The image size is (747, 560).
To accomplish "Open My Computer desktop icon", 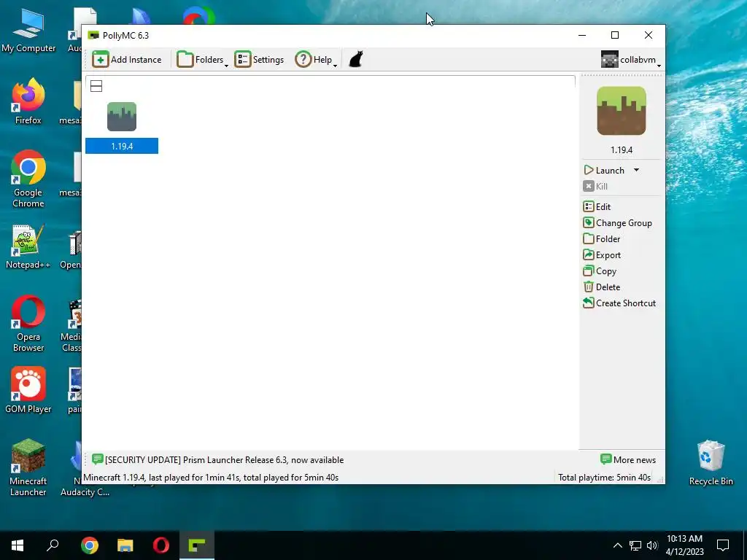I will [28, 31].
